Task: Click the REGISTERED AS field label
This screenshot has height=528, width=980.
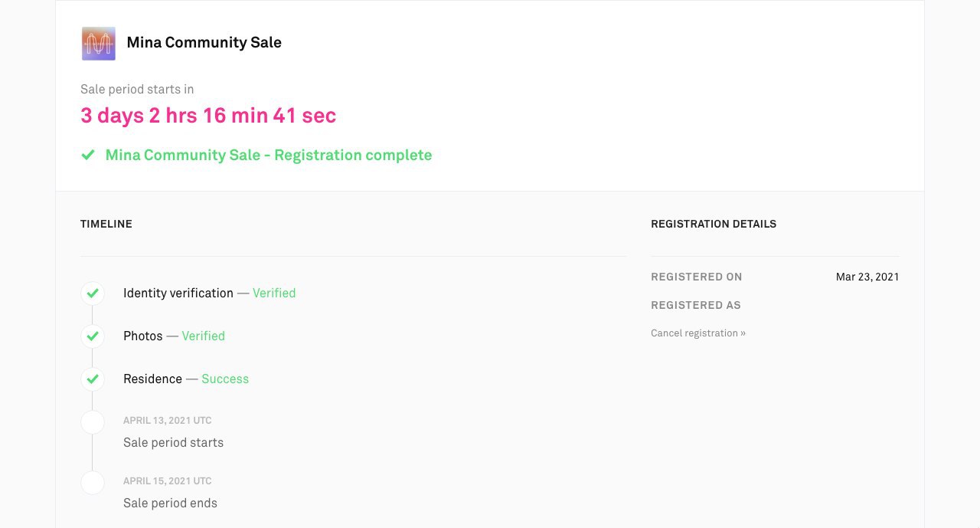Action: (695, 306)
